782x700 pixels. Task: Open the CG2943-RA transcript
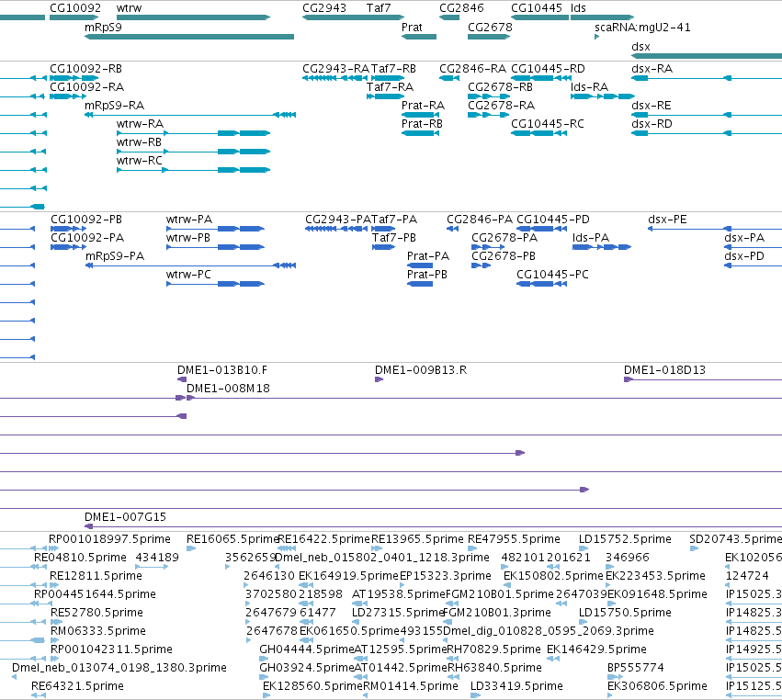(x=335, y=78)
